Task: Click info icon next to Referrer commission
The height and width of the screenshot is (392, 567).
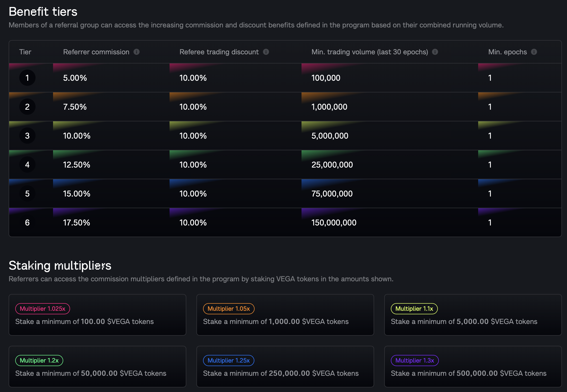Action: click(x=137, y=52)
